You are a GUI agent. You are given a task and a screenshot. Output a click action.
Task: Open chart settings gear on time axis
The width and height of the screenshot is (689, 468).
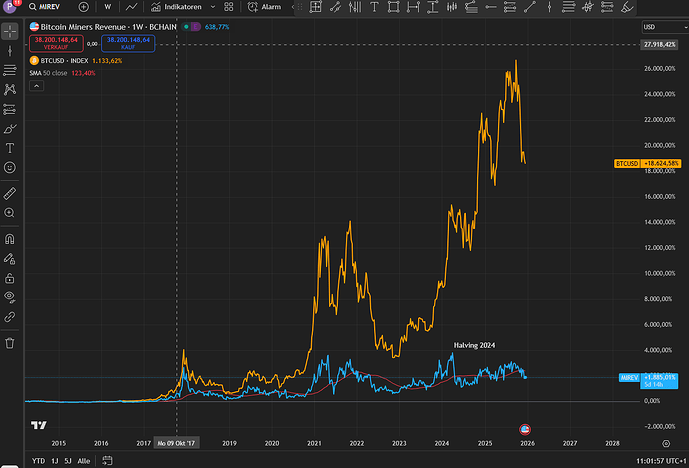[x=666, y=443]
